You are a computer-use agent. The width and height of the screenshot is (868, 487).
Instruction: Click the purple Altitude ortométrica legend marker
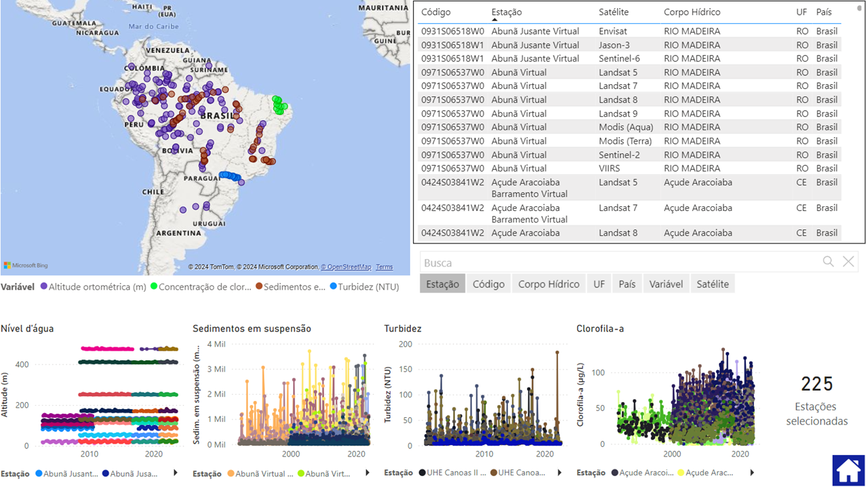pyautogui.click(x=44, y=287)
